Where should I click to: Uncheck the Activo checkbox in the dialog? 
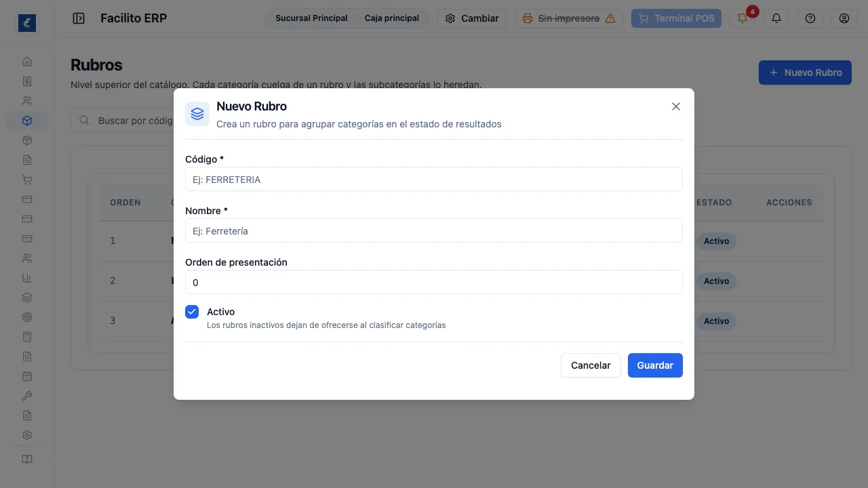click(x=192, y=312)
